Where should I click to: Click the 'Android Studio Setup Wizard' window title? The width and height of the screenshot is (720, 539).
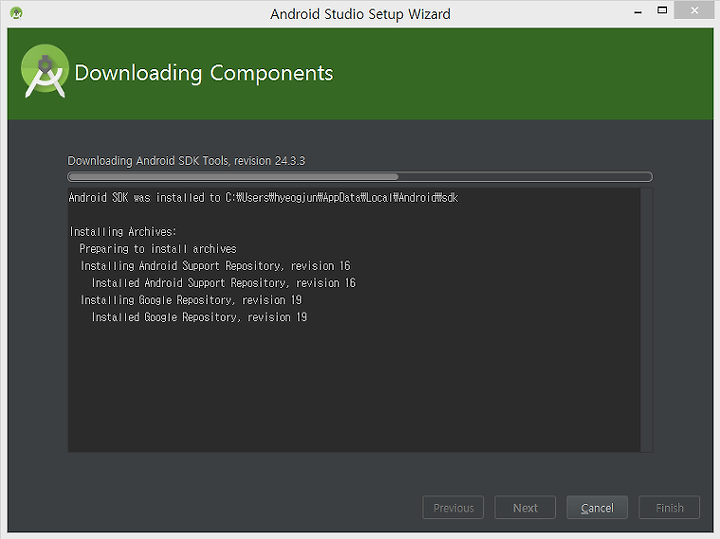pos(360,14)
